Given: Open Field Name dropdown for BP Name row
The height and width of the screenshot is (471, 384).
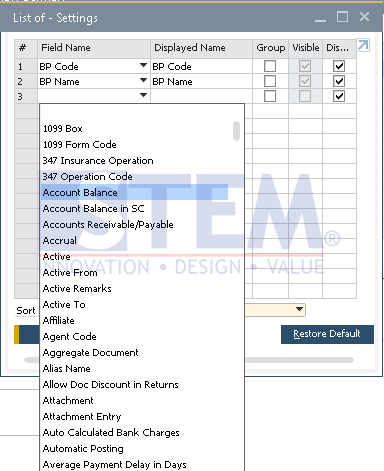Looking at the screenshot, I should [143, 80].
